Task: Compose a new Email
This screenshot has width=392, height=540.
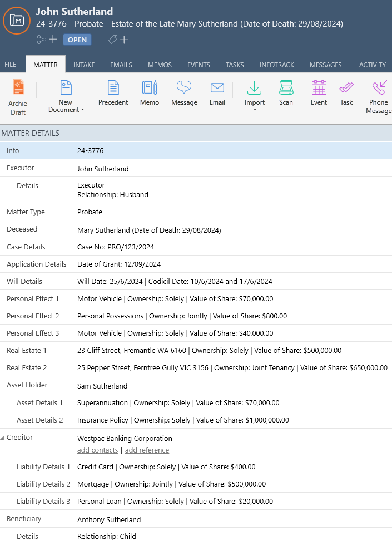Action: [217, 93]
